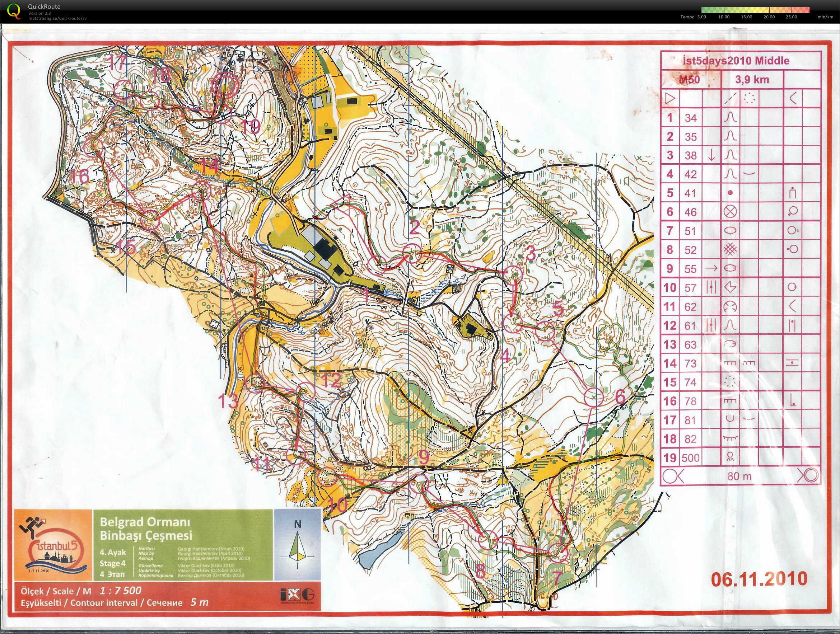Click control number 14 on the map
Screen dimensions: 840x634
pos(210,166)
